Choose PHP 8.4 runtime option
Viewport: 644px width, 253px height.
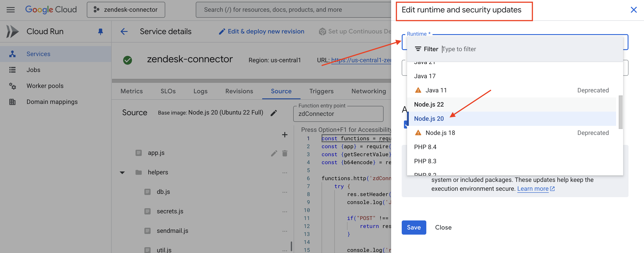pos(425,147)
